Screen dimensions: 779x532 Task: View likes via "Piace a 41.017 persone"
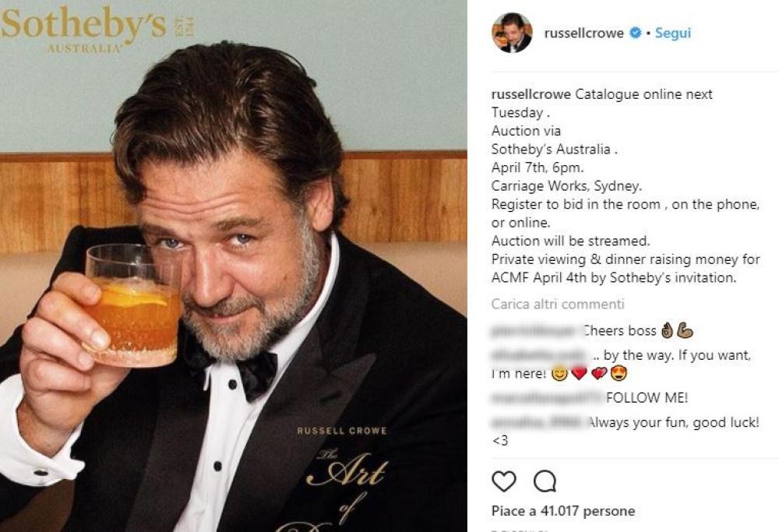pyautogui.click(x=563, y=511)
